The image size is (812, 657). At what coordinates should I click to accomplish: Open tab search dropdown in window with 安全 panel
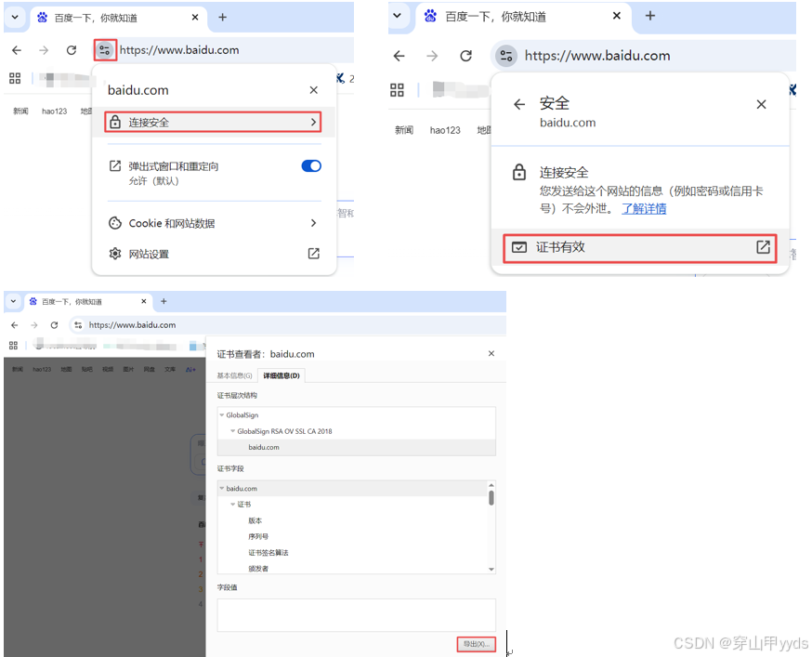point(398,16)
